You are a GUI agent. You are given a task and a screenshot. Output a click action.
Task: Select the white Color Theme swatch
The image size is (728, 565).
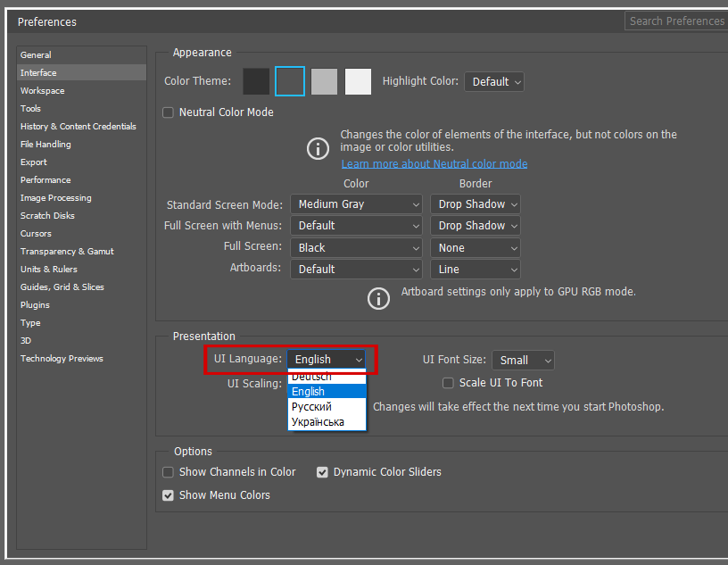[358, 81]
